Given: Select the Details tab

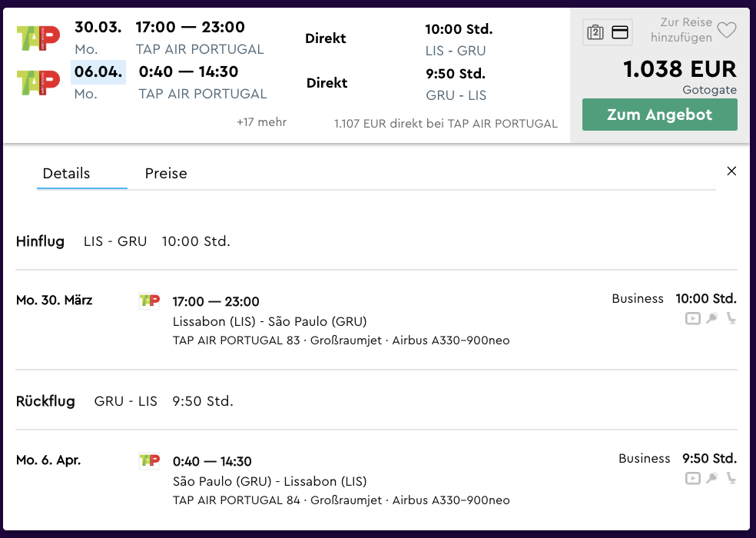Looking at the screenshot, I should pyautogui.click(x=66, y=173).
